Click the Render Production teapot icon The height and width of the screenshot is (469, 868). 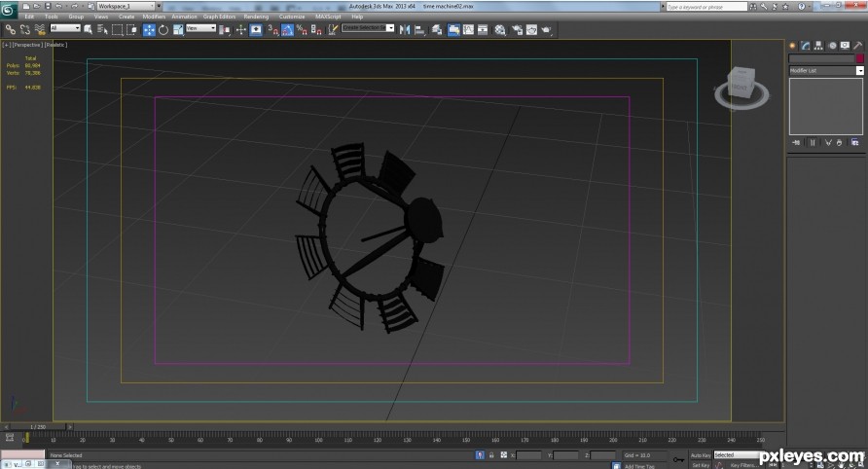coord(546,30)
